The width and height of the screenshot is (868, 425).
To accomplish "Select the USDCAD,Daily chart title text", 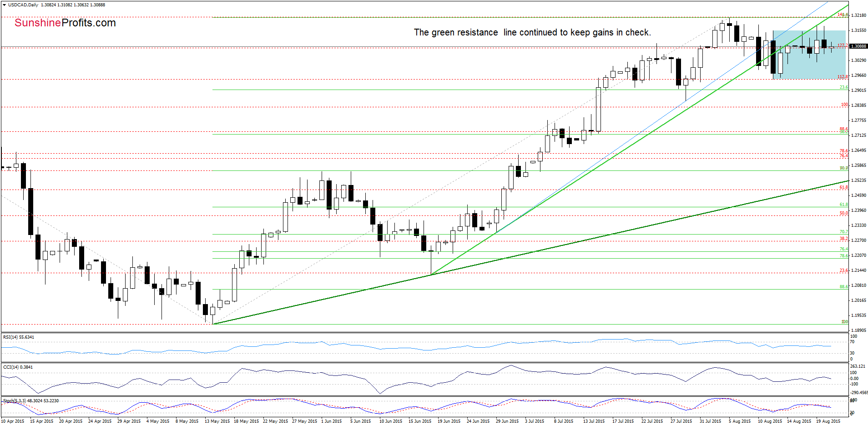I will tap(23, 5).
